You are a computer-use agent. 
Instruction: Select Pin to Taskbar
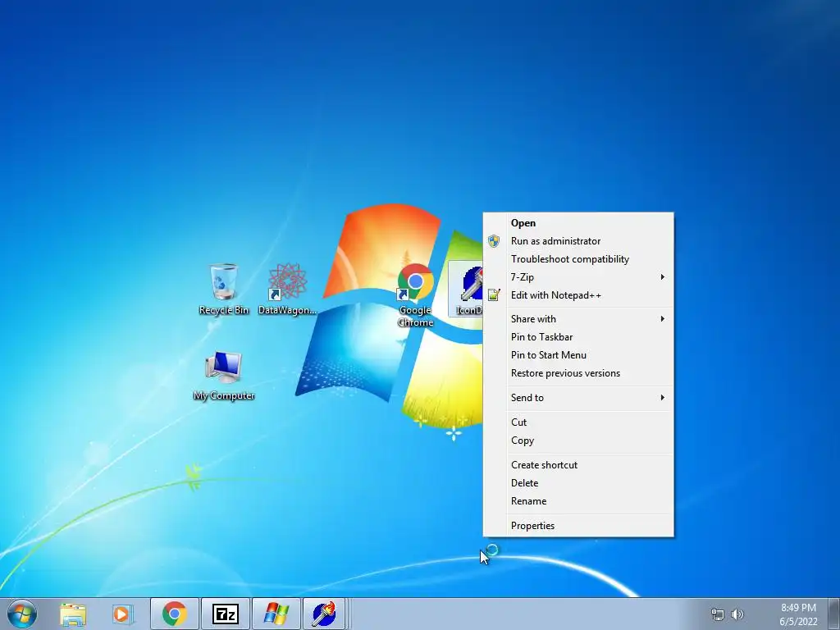pyautogui.click(x=578, y=337)
